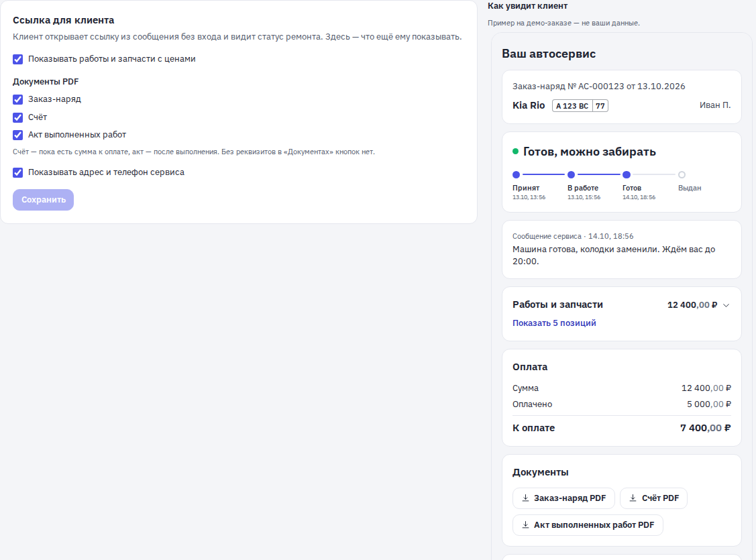
Task: Download Акт выполненных работ PDF
Action: coord(588,525)
